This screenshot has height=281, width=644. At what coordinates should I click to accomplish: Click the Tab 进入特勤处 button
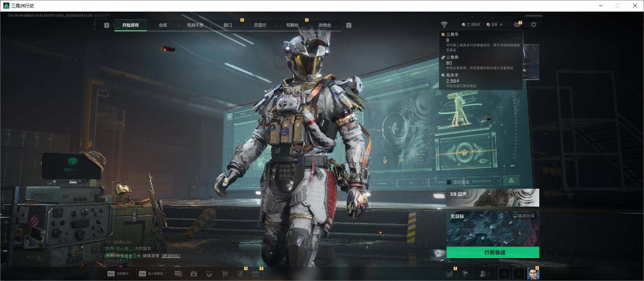pos(151,274)
